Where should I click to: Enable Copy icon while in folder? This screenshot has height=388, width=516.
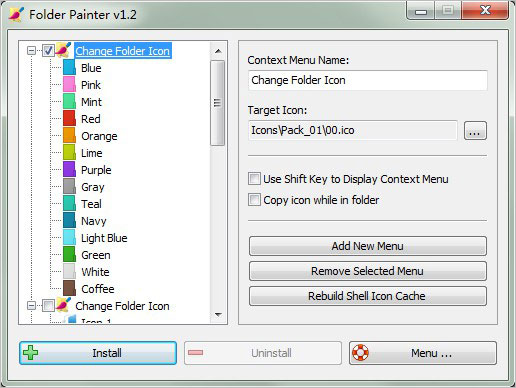(254, 200)
